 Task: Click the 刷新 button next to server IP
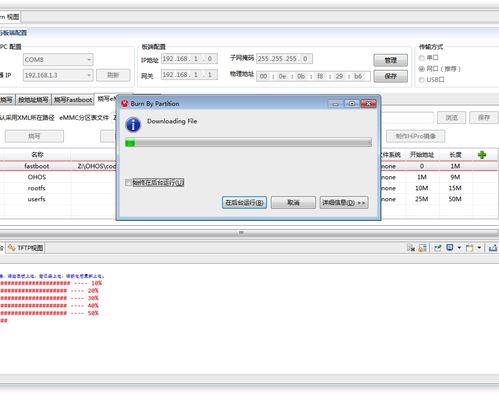tap(113, 75)
